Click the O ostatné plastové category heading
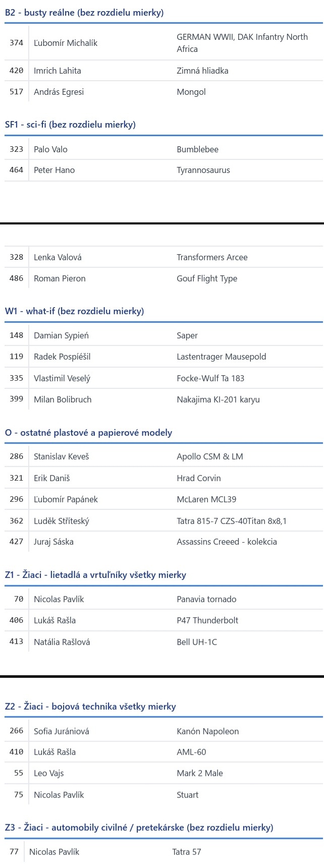This screenshot has height=868, width=324. (x=88, y=433)
